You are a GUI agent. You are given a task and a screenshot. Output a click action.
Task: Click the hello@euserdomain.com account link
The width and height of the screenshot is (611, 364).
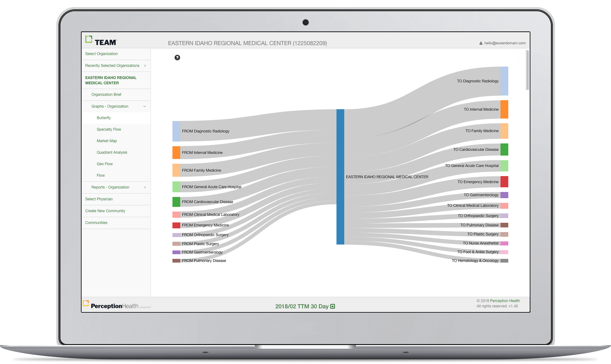(x=505, y=43)
